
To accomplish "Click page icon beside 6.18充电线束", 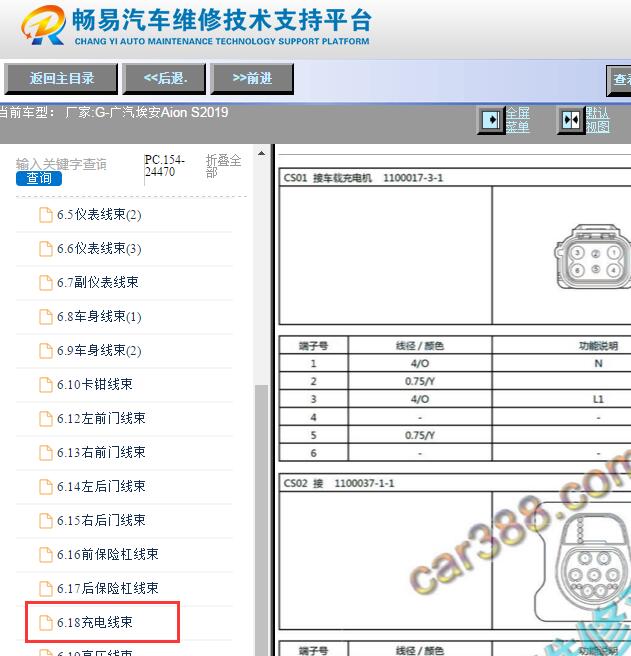I will (46, 623).
